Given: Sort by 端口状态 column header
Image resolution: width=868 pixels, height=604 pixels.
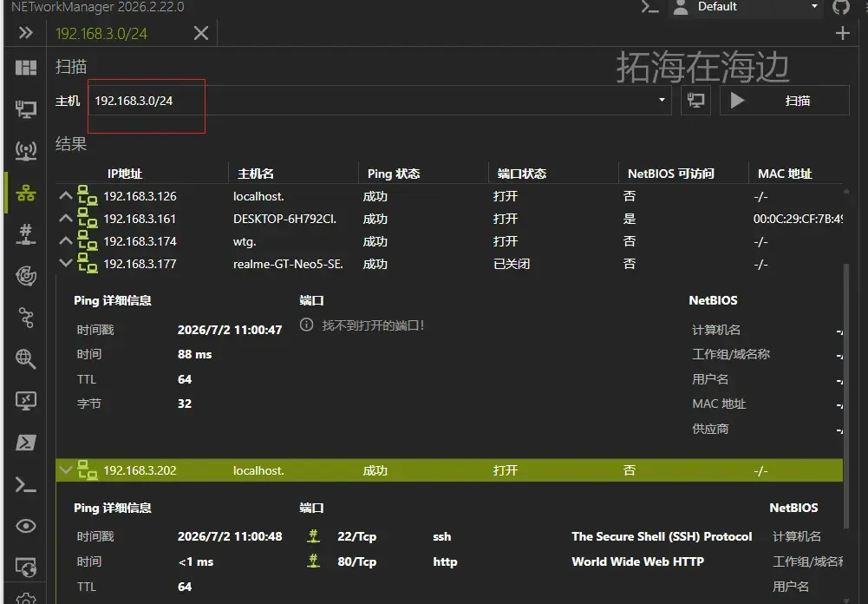Looking at the screenshot, I should (x=521, y=174).
